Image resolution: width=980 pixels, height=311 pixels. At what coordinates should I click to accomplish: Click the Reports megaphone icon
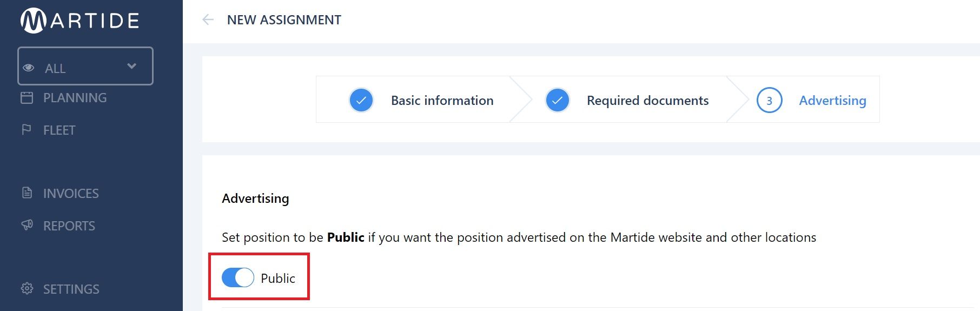coord(27,225)
